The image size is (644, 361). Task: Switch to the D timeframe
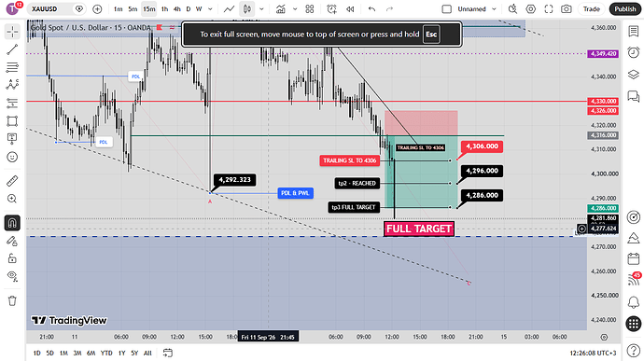[189, 8]
